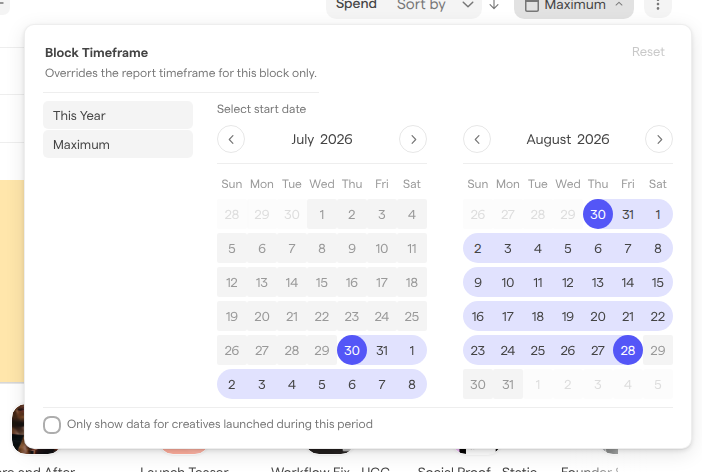Open the three-dot more options menu
The height and width of the screenshot is (472, 702).
(658, 5)
